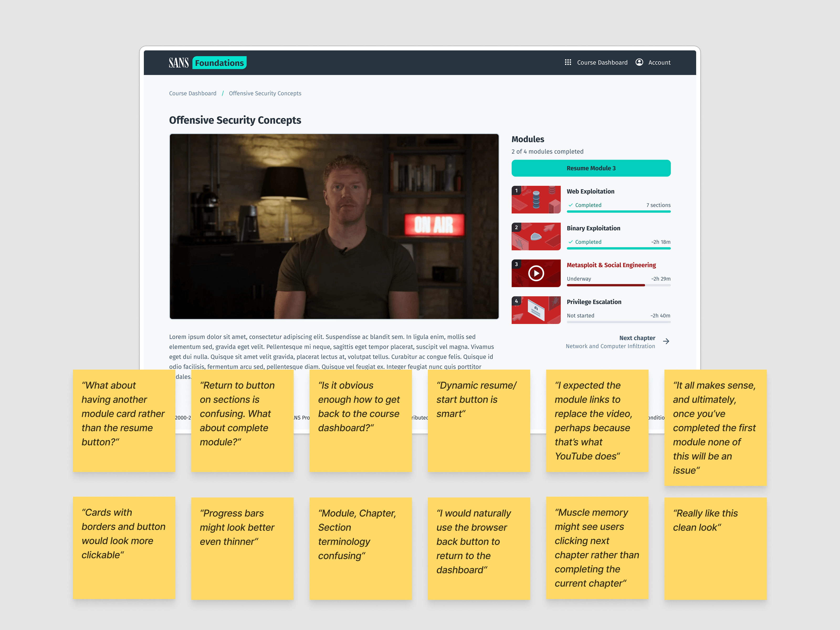Open Network and Computer Infiltration chapter
This screenshot has height=630, width=840.
tap(610, 346)
